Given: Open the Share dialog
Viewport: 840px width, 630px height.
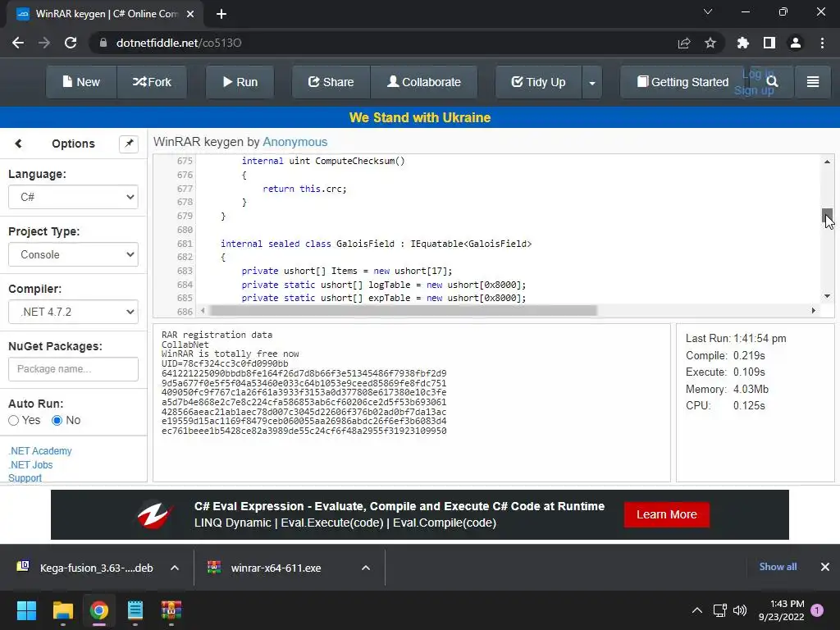Looking at the screenshot, I should [331, 82].
